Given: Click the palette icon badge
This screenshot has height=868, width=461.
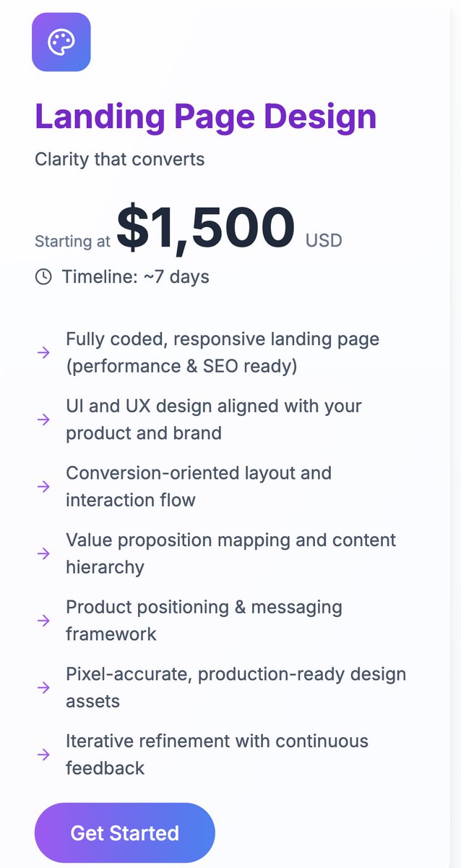Looking at the screenshot, I should point(61,42).
